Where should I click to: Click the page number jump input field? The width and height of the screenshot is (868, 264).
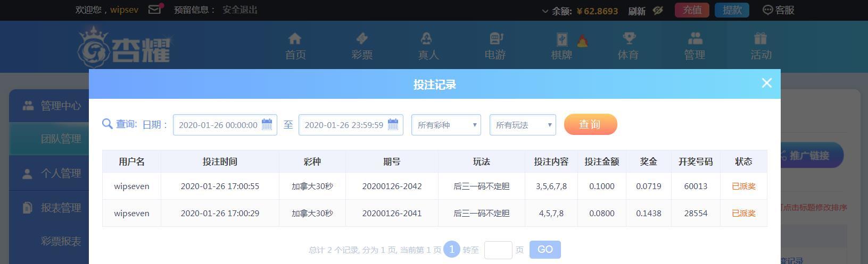[498, 250]
